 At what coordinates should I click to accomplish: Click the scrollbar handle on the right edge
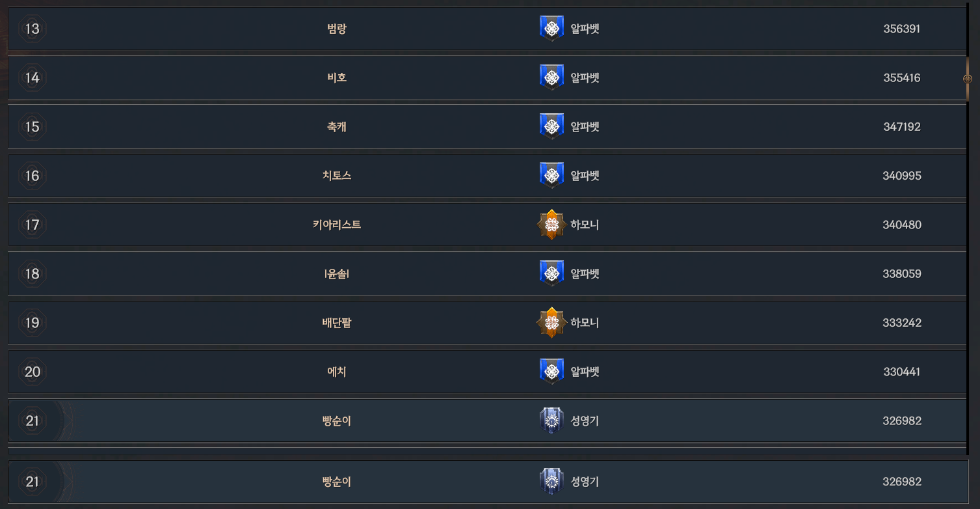pos(967,79)
